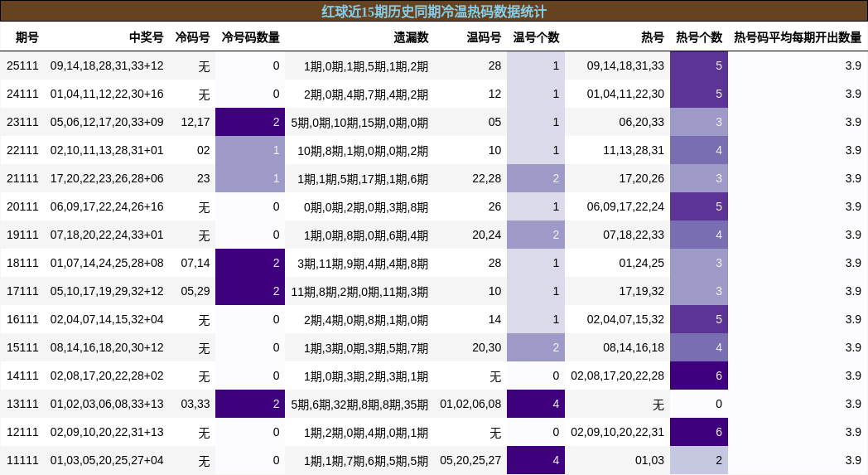This screenshot has height=475, width=868.
Task: Click omission values 5期,0期,10期,15期,0期,0期
Action: click(x=359, y=123)
